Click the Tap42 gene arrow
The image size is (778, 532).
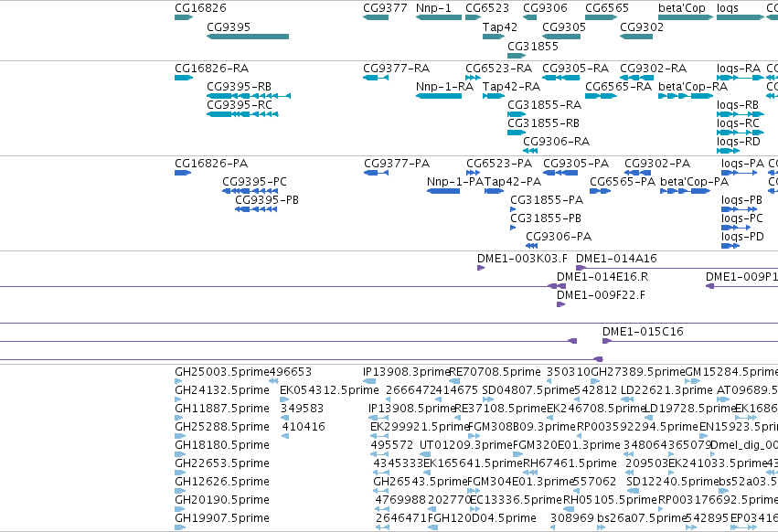(494, 37)
